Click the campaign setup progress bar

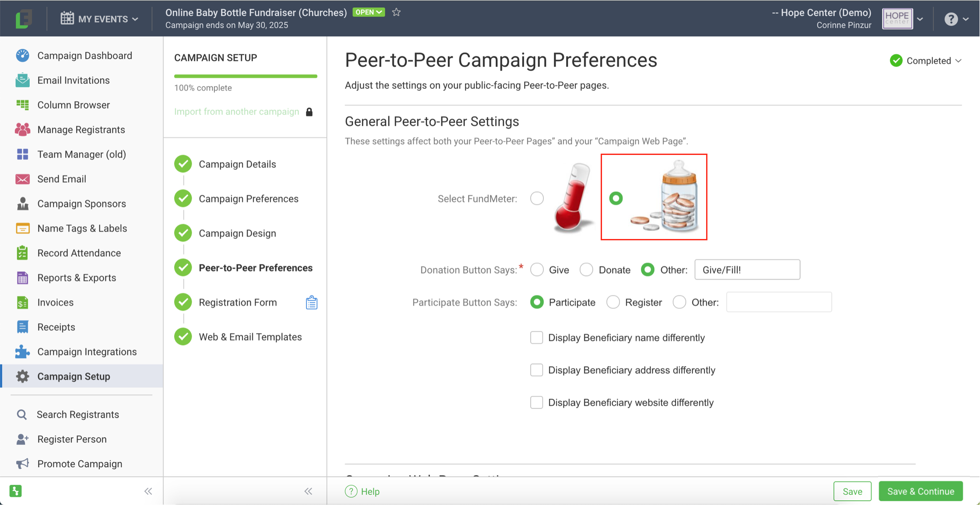pyautogui.click(x=245, y=76)
